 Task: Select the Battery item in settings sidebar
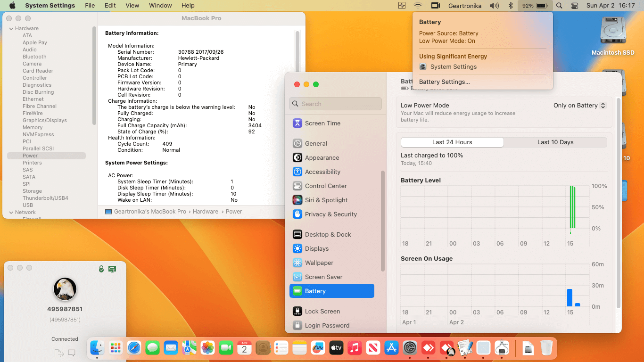point(332,291)
